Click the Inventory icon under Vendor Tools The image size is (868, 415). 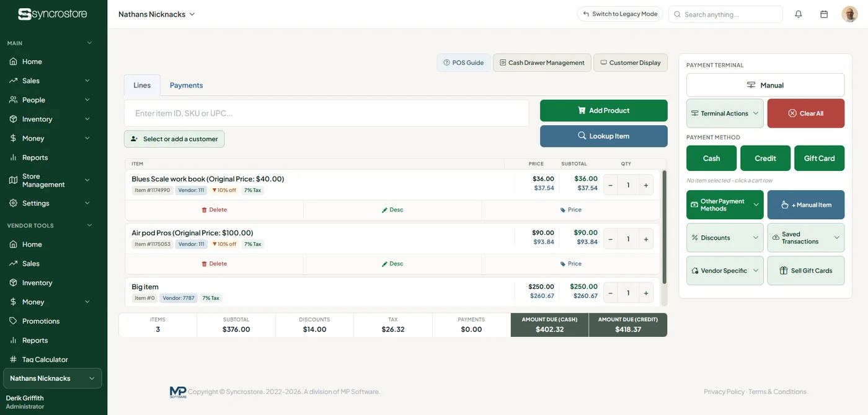click(x=13, y=282)
